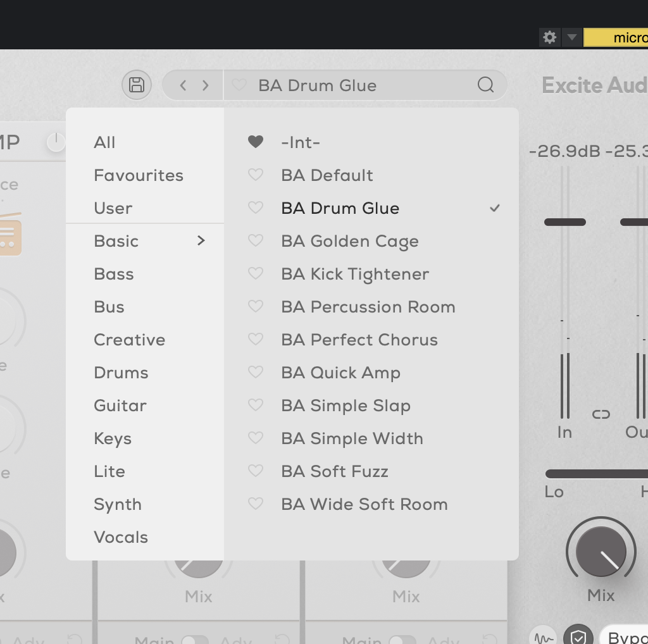
Task: Open the dropdown triangle next to gear
Action: point(572,37)
